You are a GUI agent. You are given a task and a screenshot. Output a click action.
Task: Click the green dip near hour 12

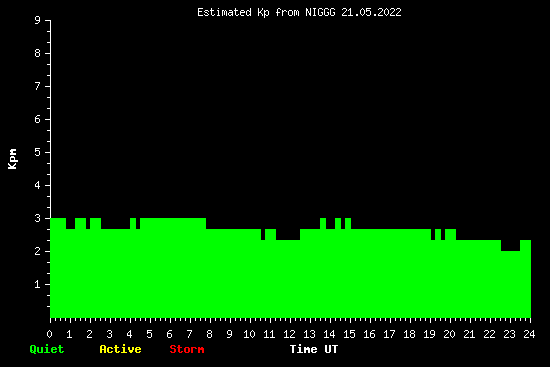click(288, 279)
